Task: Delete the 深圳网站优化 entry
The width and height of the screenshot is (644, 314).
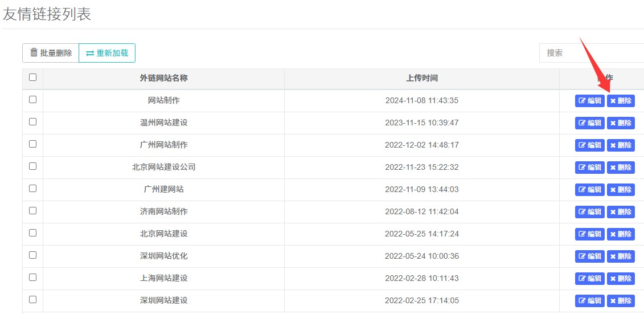Action: [x=621, y=256]
